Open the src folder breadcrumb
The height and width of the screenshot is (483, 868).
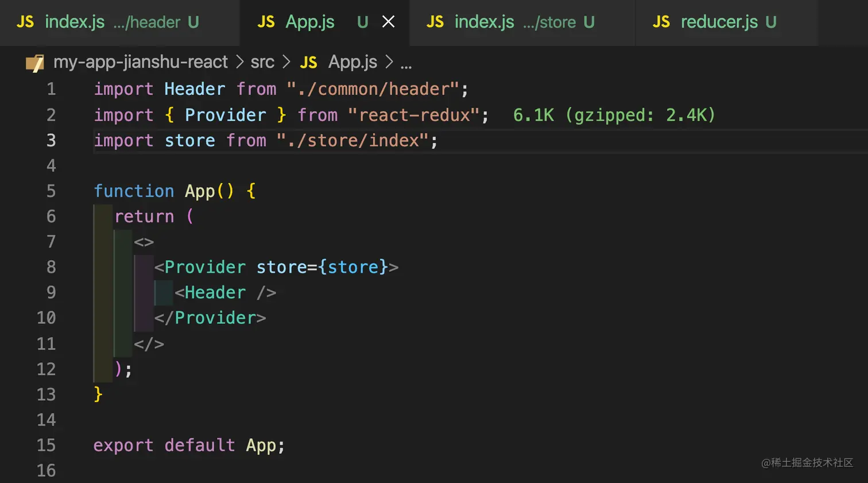pyautogui.click(x=262, y=62)
